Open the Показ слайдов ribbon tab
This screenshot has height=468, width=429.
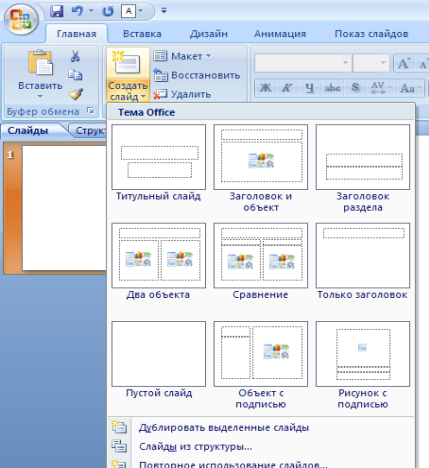tap(371, 34)
